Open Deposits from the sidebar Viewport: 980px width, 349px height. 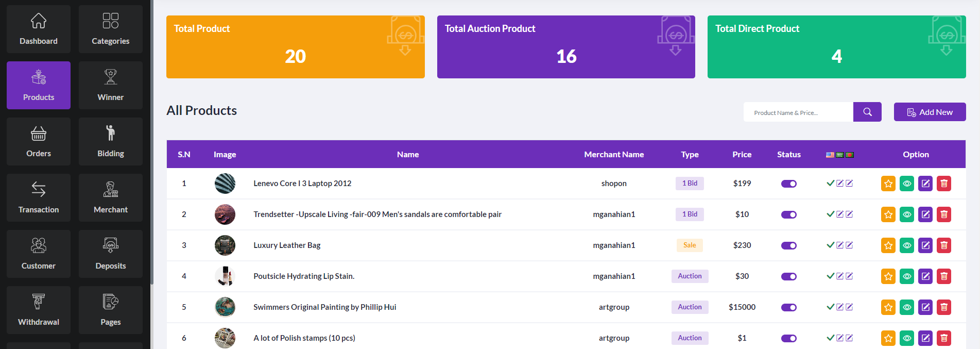(x=111, y=254)
